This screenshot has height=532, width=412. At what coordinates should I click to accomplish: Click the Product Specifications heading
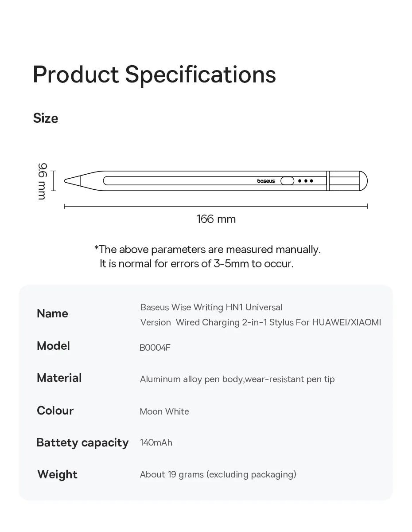[x=154, y=74]
